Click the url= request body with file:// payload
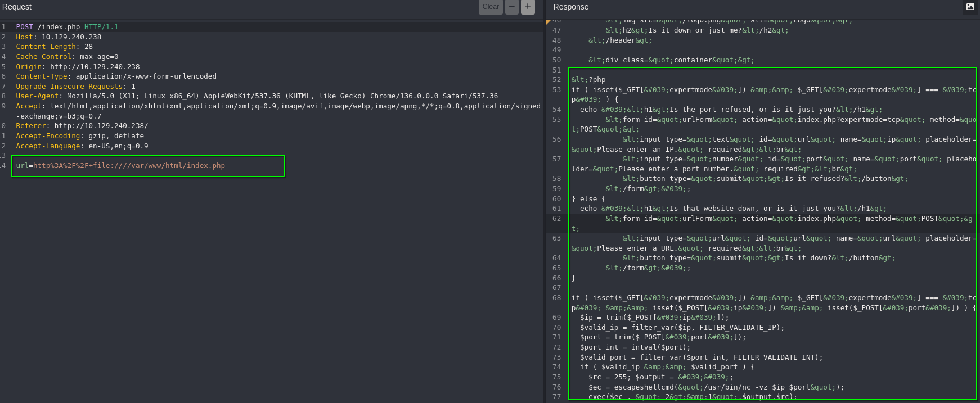980x403 pixels. click(x=120, y=166)
